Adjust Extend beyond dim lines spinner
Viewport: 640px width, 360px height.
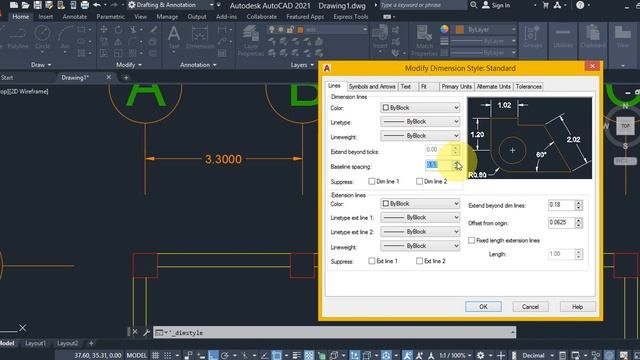click(578, 205)
